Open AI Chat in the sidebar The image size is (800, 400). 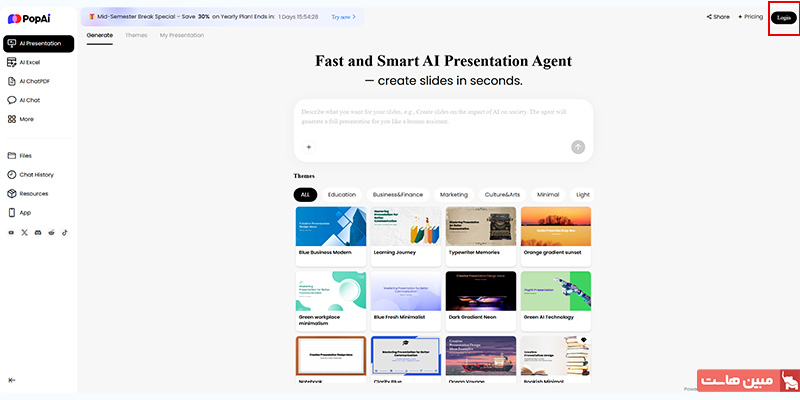point(30,100)
